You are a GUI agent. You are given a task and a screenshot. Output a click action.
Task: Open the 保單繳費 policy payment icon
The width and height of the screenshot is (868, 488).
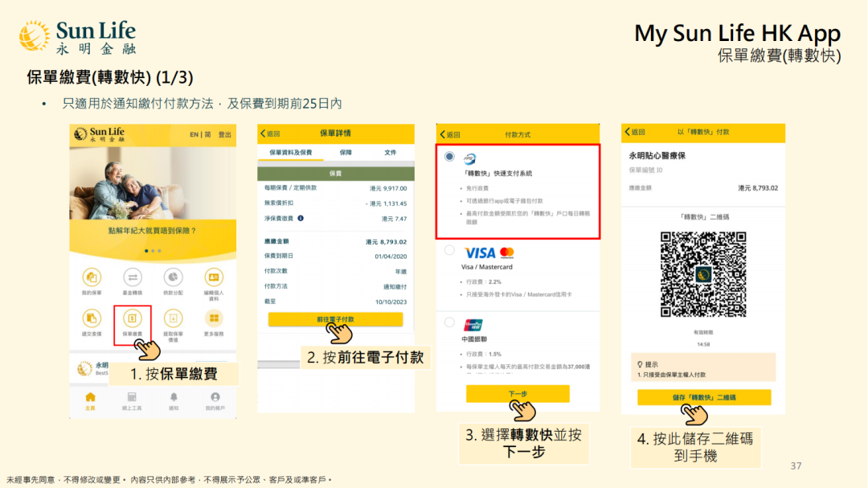133,318
